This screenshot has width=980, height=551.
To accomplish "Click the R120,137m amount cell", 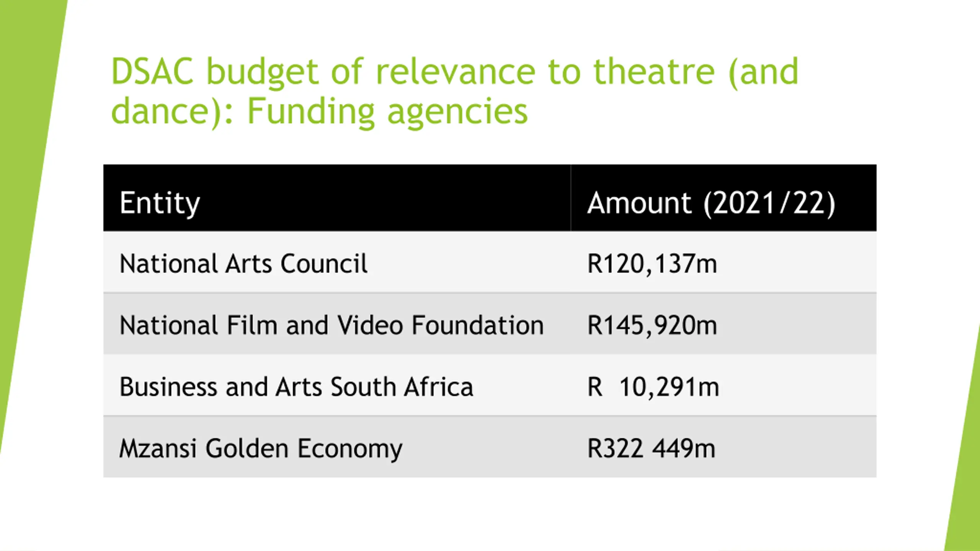I will pyautogui.click(x=724, y=262).
